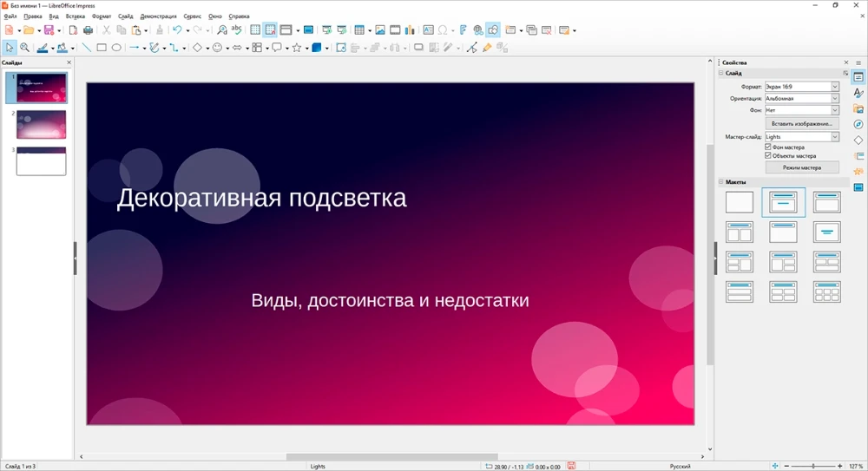Image resolution: width=868 pixels, height=471 pixels.
Task: Select slide 2 thumbnail
Action: 41,124
